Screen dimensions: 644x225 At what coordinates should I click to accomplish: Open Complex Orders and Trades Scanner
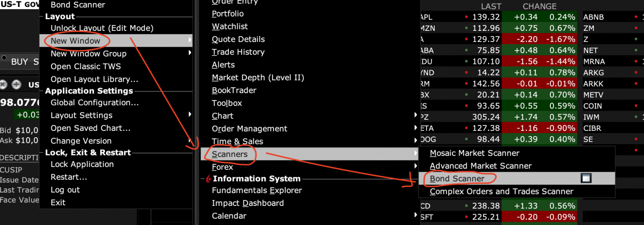tap(501, 191)
